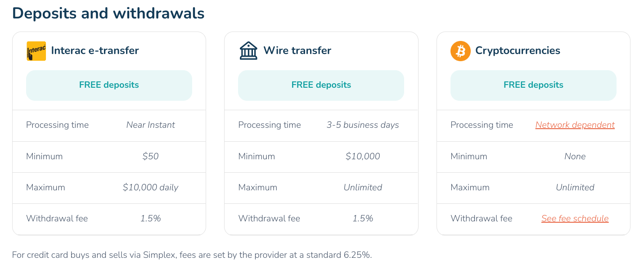Select the Interac e-transfer heading
Screen dimensions: 644x265
95,50
